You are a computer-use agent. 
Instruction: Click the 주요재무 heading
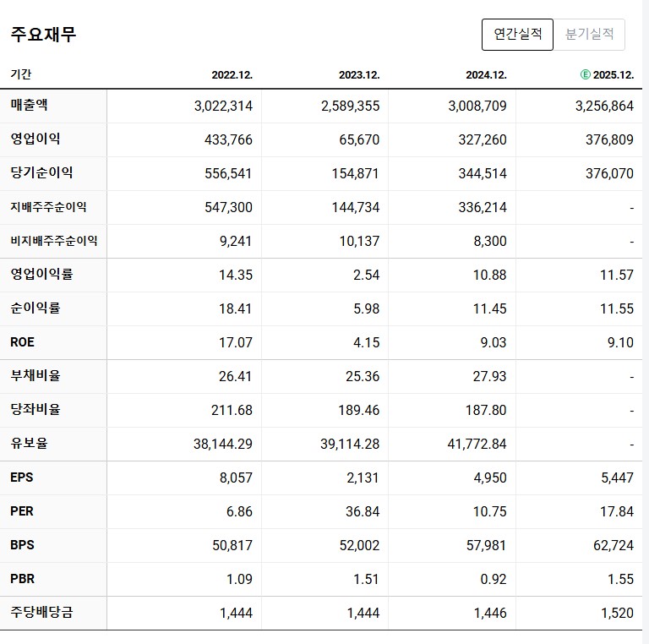click(43, 34)
